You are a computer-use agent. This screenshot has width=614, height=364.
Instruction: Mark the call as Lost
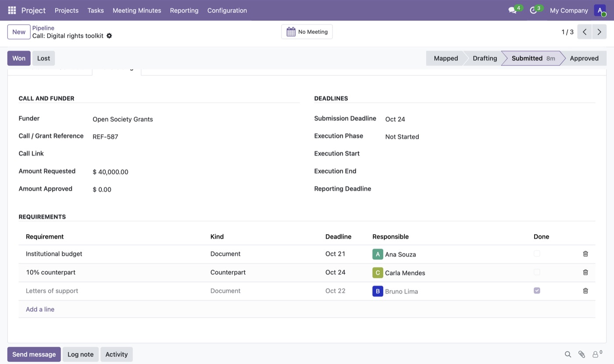43,58
